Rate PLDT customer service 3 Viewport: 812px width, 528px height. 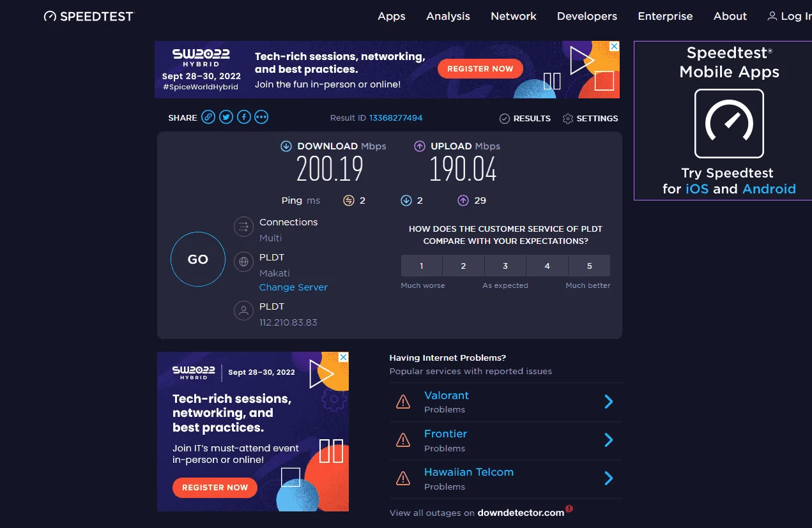click(505, 266)
